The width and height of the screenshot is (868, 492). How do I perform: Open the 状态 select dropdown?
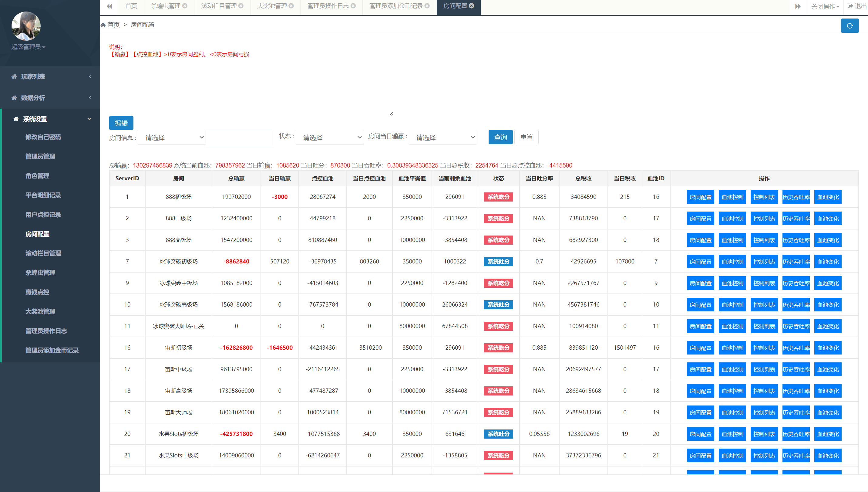(329, 137)
